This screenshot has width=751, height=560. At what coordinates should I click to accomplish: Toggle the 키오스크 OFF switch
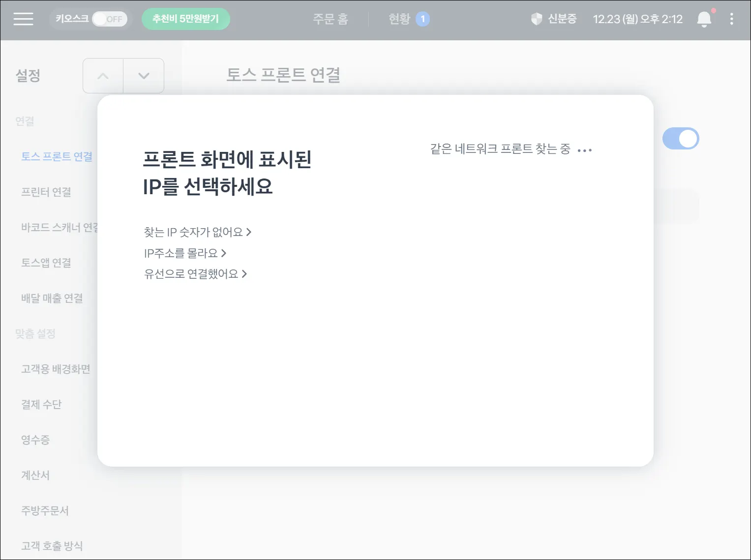click(x=110, y=19)
